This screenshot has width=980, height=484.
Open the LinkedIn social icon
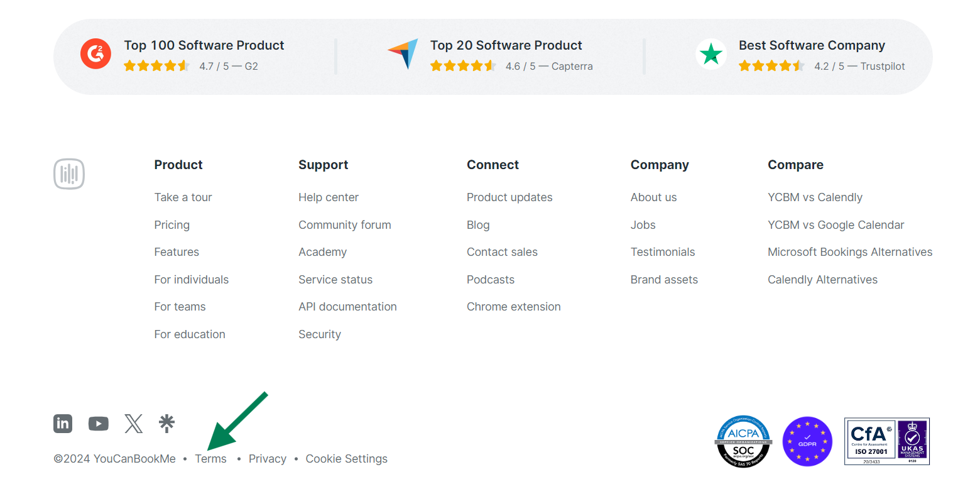click(x=63, y=424)
